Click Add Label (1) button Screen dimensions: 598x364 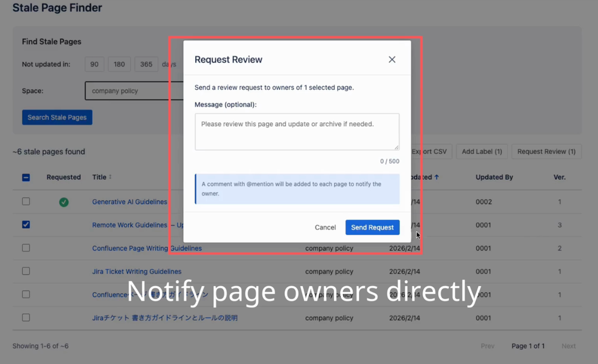point(482,151)
